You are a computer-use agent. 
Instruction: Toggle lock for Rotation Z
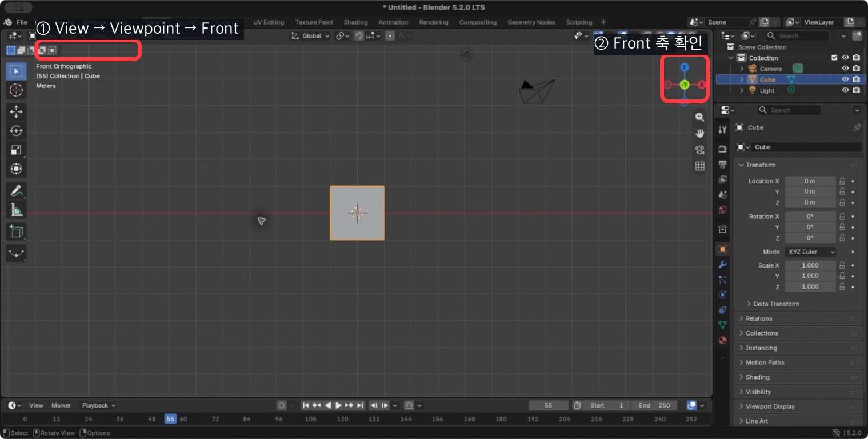[842, 238]
